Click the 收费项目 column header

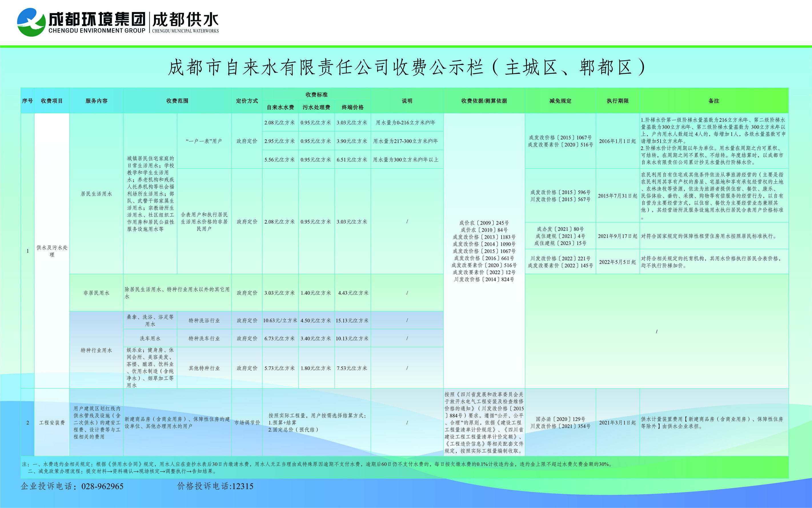(x=52, y=101)
